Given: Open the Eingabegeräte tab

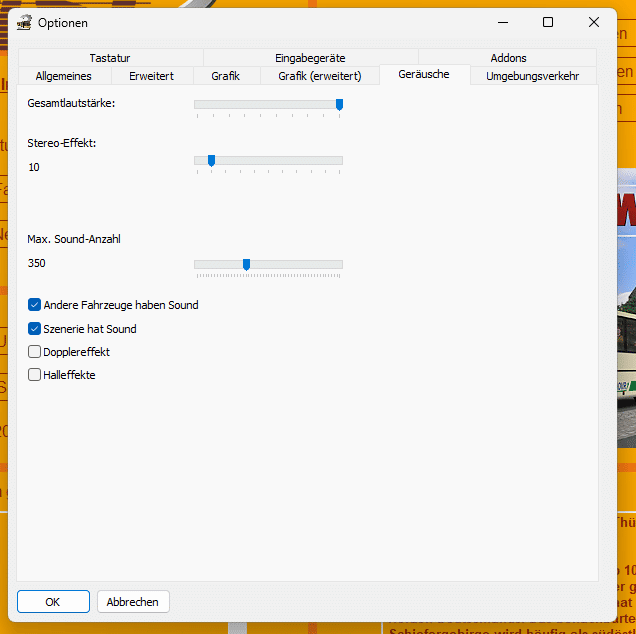Looking at the screenshot, I should (310, 58).
